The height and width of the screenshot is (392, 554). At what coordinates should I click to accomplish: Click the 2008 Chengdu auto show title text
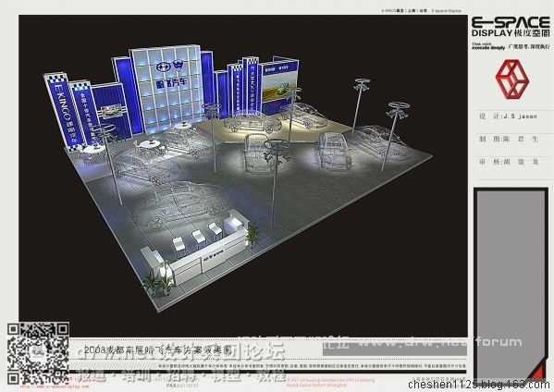point(158,349)
